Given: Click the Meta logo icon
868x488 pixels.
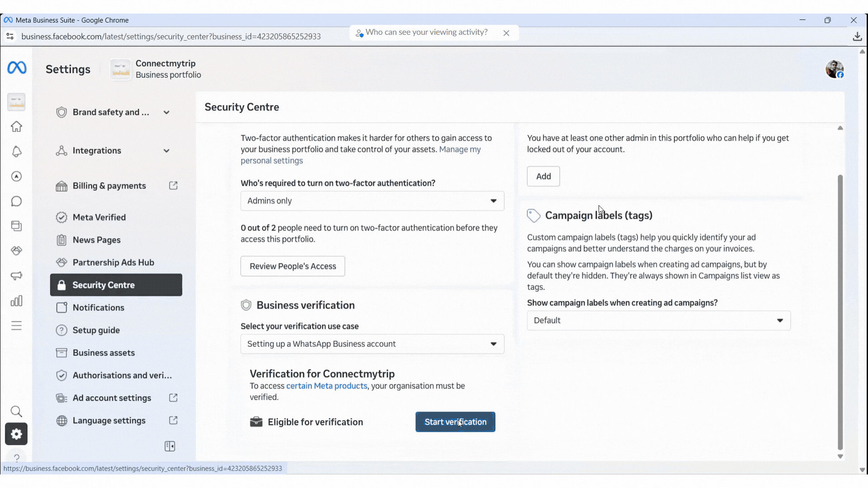Looking at the screenshot, I should [17, 68].
